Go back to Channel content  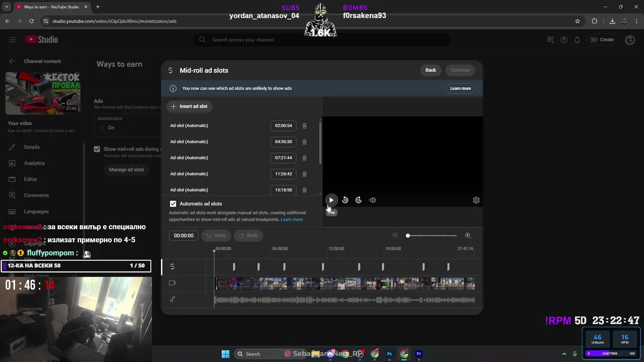12,61
